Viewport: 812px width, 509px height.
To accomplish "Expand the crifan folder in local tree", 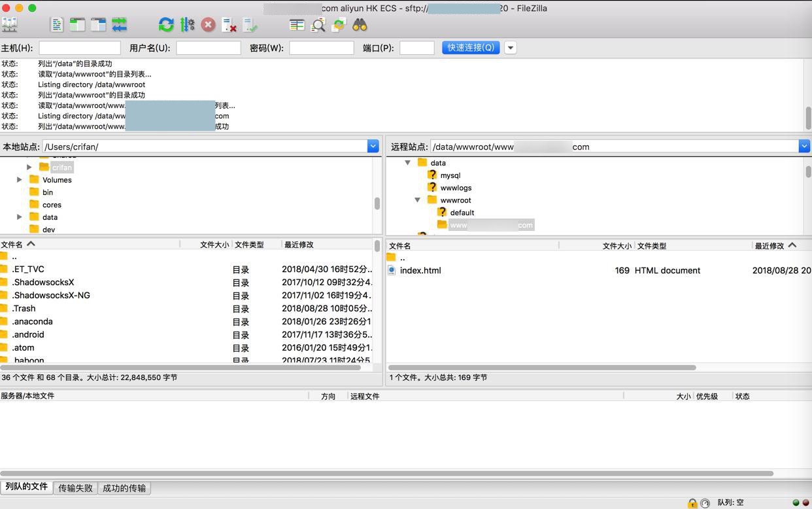I will tap(29, 167).
